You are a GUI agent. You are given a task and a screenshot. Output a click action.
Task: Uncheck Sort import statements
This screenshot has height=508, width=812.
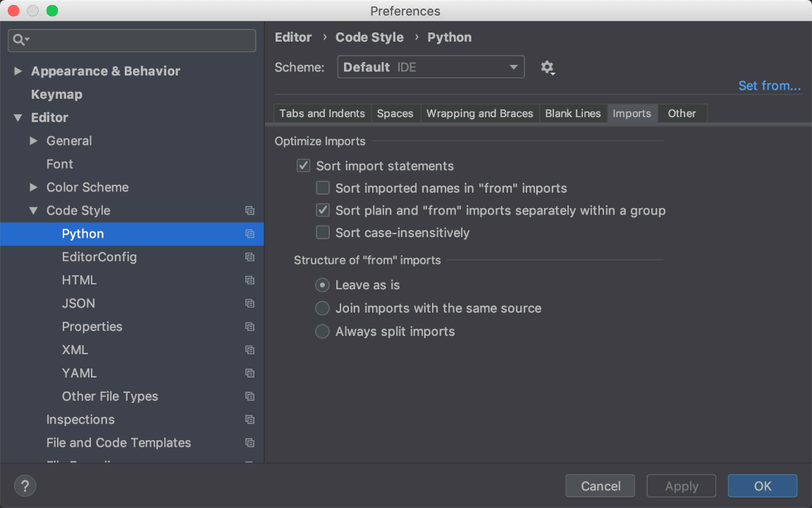[x=303, y=165]
